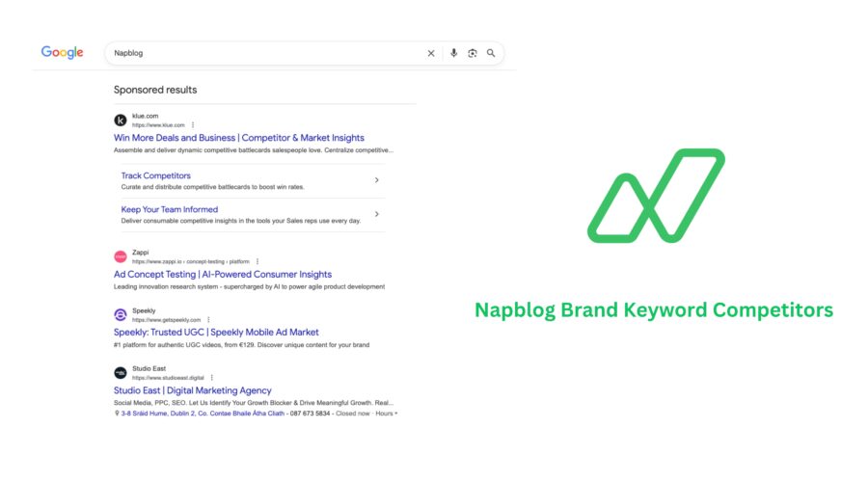Open Ad Concept Testing AI-Powered link
This screenshot has height=482, width=868.
coord(223,275)
